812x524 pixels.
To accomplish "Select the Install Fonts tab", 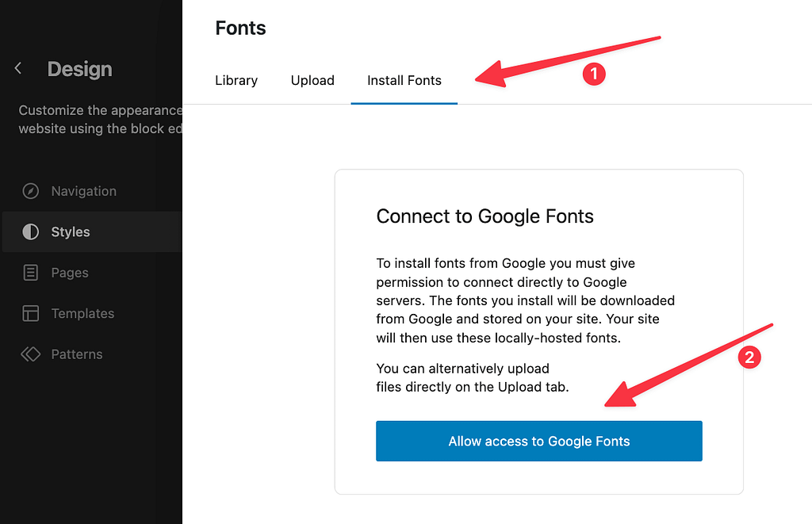I will (x=404, y=80).
